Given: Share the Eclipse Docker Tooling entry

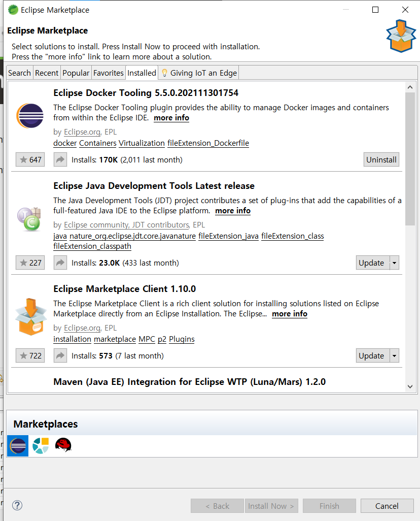Looking at the screenshot, I should click(x=60, y=160).
